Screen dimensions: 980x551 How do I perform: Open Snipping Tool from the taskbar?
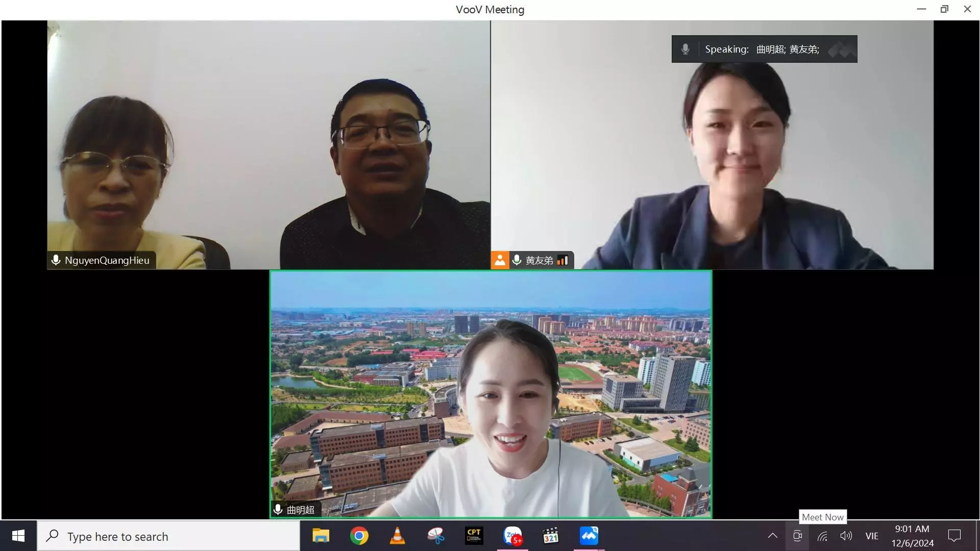click(435, 536)
